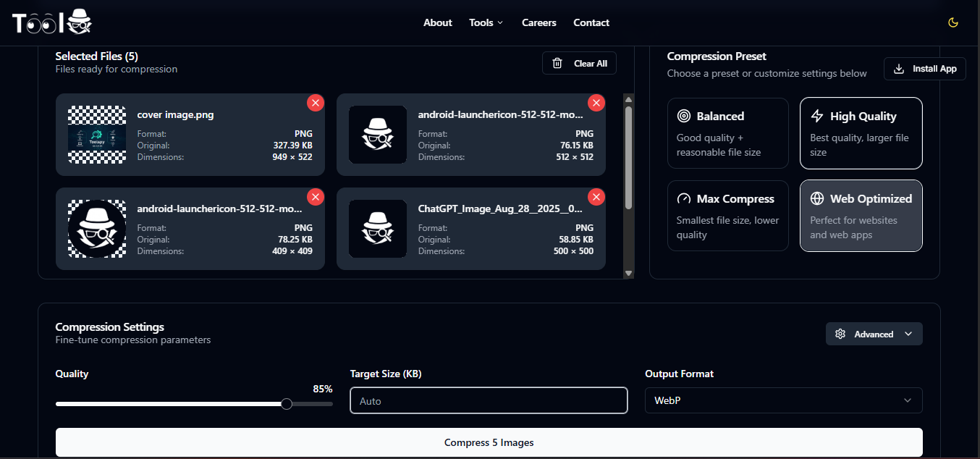Click the lightning icon on High Quality preset
Screen dimensions: 980x459
point(817,116)
